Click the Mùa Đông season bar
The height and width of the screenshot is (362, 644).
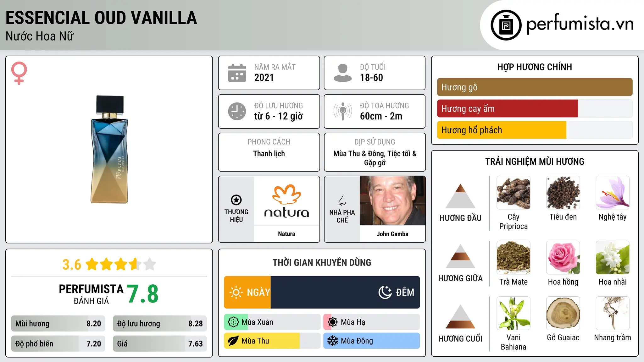pyautogui.click(x=372, y=341)
